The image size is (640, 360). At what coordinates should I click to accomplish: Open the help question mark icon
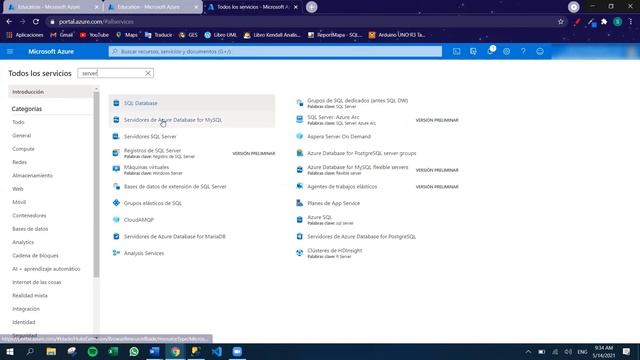523,51
